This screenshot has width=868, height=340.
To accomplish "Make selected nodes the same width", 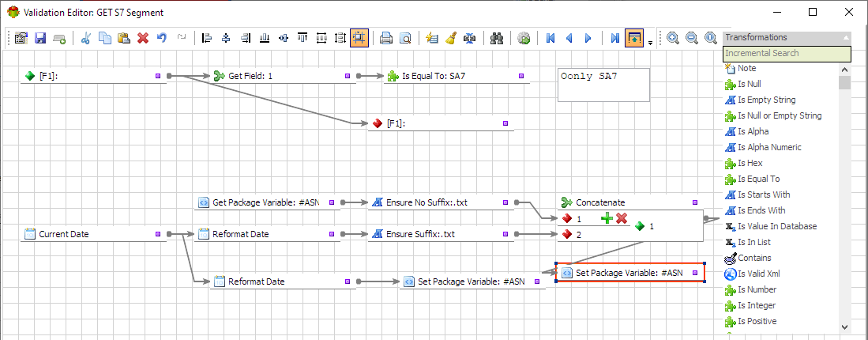I will click(x=321, y=38).
